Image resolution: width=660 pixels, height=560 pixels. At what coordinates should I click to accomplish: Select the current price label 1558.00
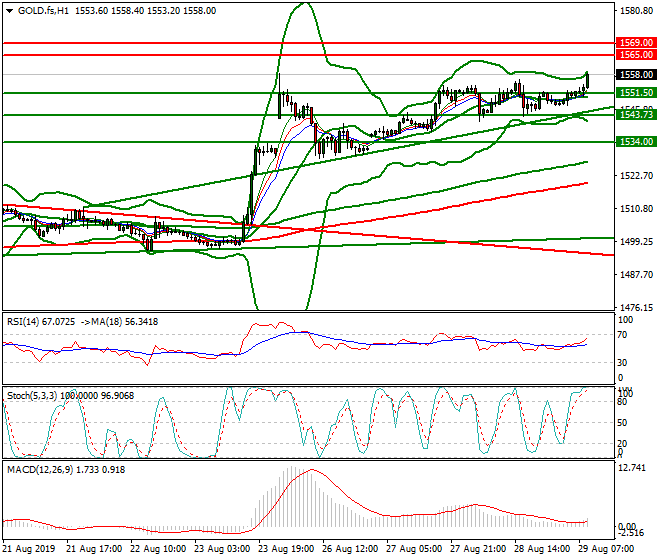point(636,75)
